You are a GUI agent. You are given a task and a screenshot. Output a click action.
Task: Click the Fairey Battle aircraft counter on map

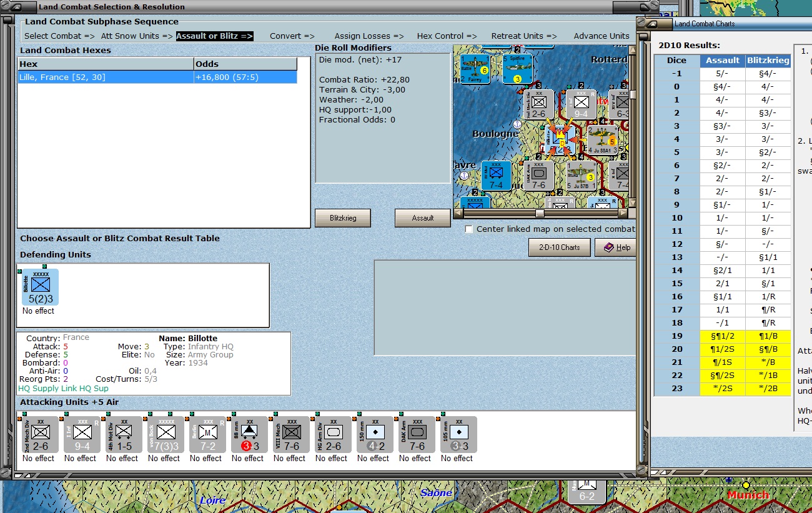tap(475, 69)
